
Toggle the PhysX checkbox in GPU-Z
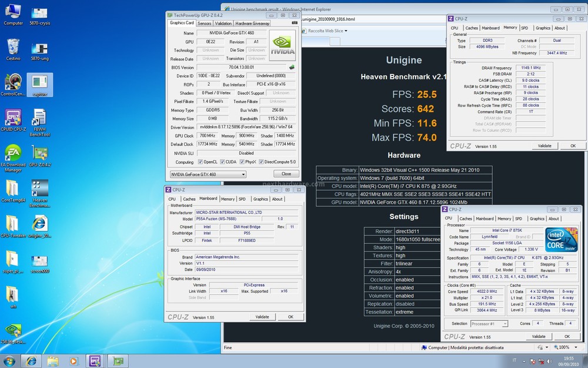[x=242, y=162]
